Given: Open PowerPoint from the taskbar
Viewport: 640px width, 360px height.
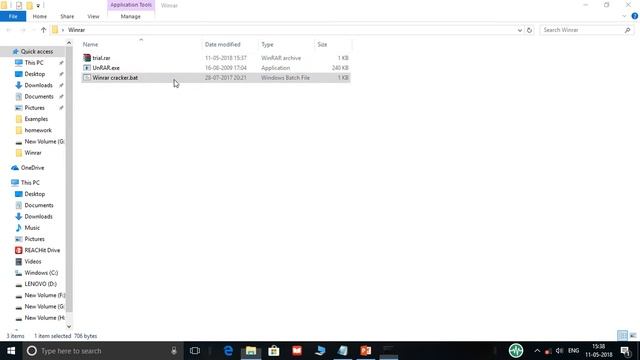Looking at the screenshot, I should (x=366, y=351).
